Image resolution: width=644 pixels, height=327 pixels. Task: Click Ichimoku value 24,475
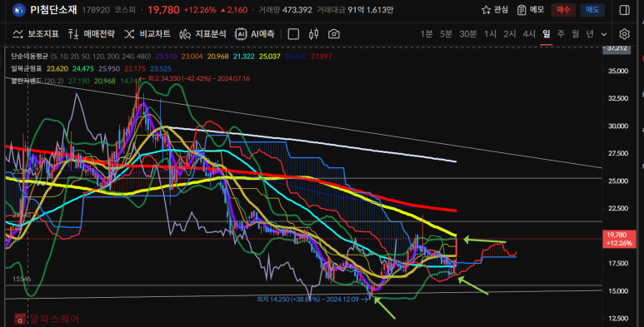83,68
